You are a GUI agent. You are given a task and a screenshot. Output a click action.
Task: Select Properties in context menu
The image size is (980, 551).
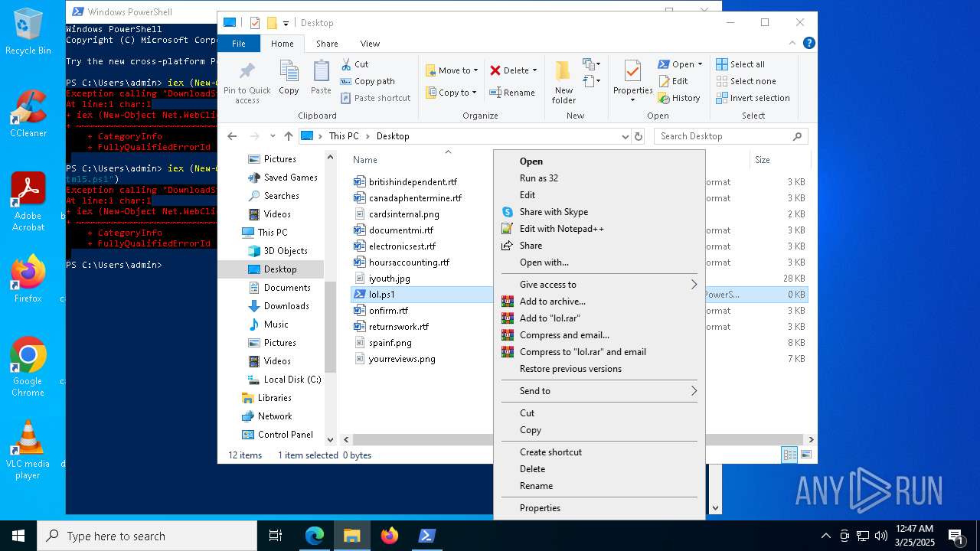pyautogui.click(x=599, y=508)
